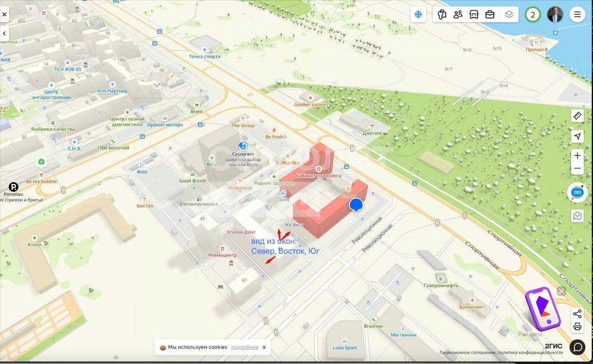Viewport: 593px width, 364px height.
Task: Click the 'Broomer' map label
Action: (x=373, y=326)
